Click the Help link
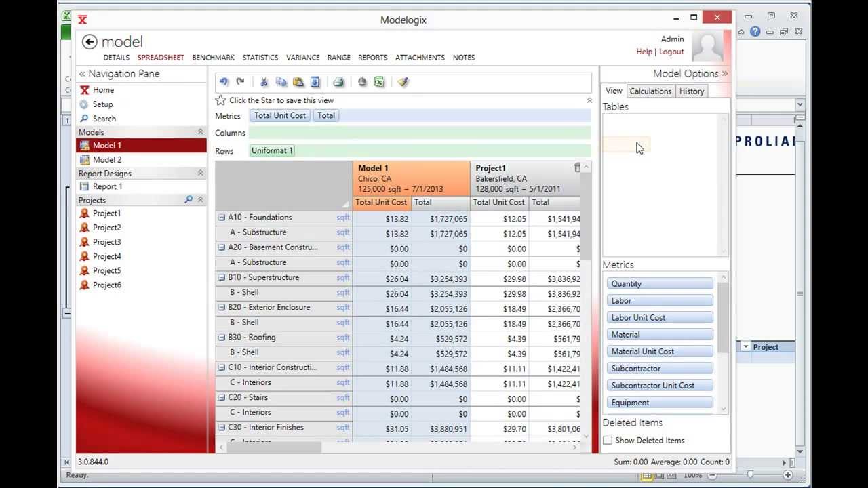The height and width of the screenshot is (488, 868). pyautogui.click(x=644, y=52)
